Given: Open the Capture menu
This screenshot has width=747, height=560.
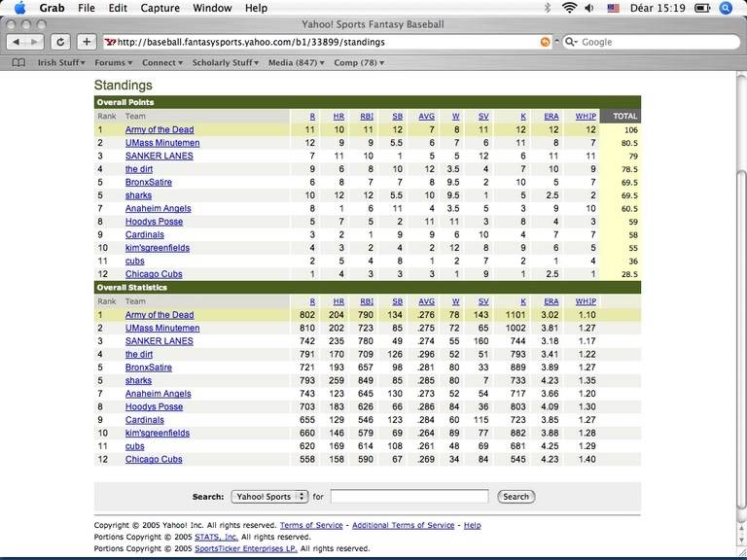Looking at the screenshot, I should tap(160, 8).
